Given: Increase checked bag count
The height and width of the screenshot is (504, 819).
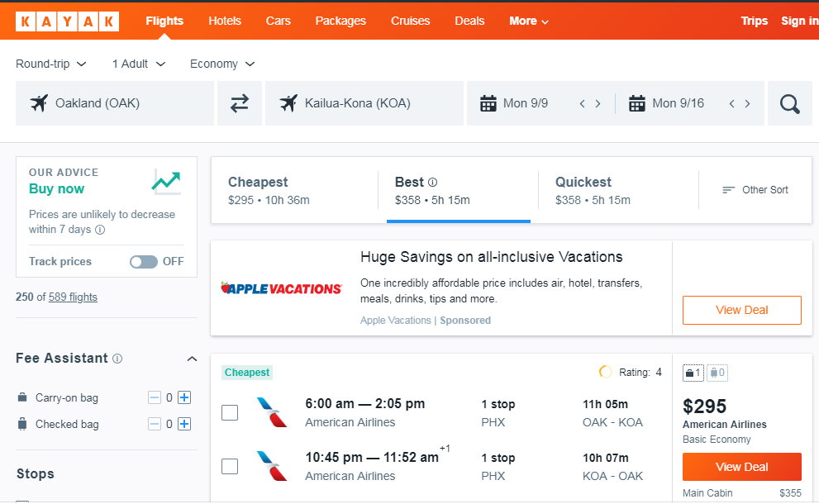Looking at the screenshot, I should pyautogui.click(x=184, y=424).
